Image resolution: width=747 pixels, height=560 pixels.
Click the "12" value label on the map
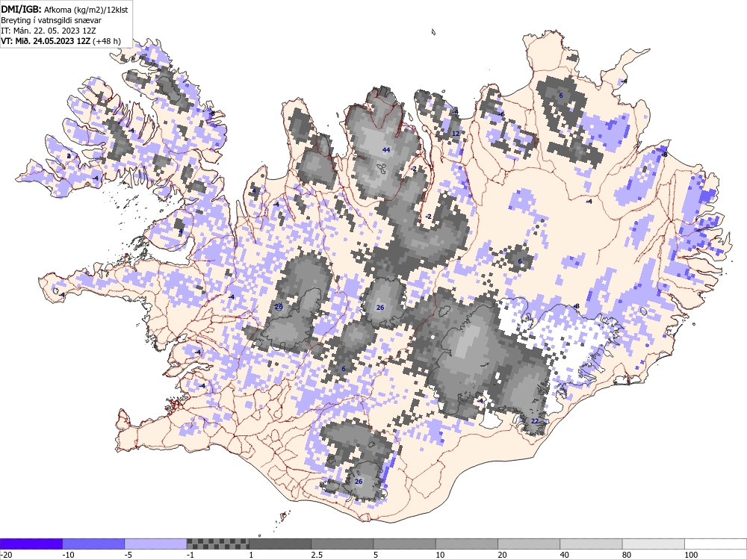(456, 134)
